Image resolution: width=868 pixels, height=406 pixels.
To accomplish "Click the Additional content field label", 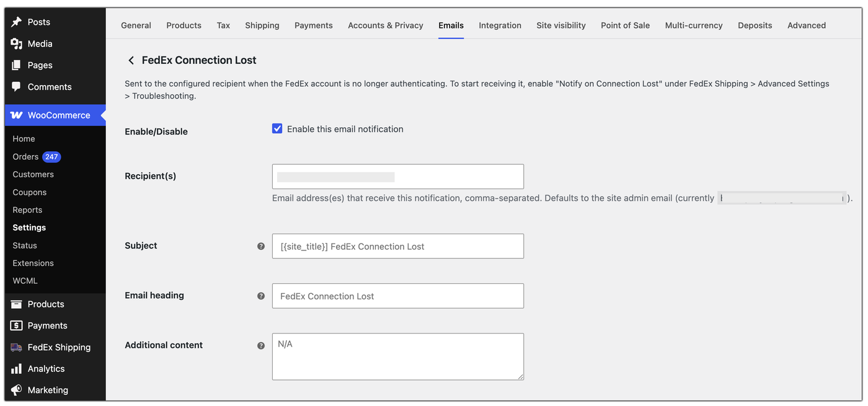I will click(x=164, y=345).
